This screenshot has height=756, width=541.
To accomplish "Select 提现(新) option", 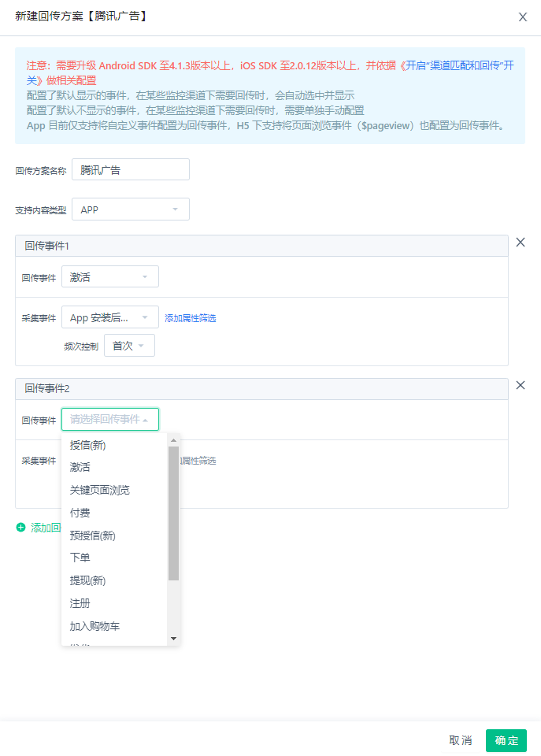I will click(x=114, y=580).
